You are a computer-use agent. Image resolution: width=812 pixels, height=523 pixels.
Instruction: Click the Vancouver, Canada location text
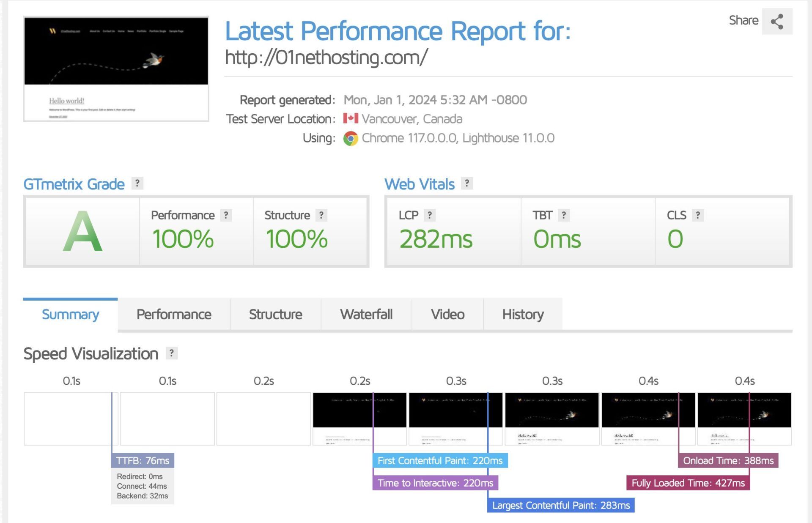[412, 119]
